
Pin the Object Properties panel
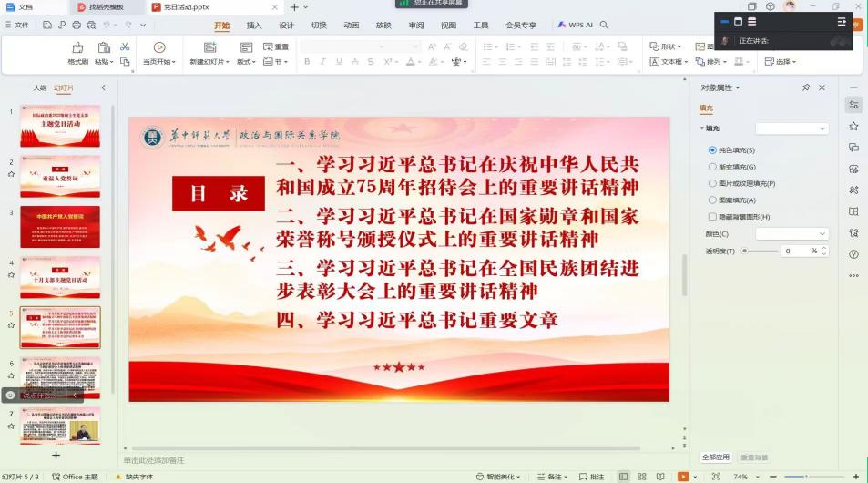(806, 87)
